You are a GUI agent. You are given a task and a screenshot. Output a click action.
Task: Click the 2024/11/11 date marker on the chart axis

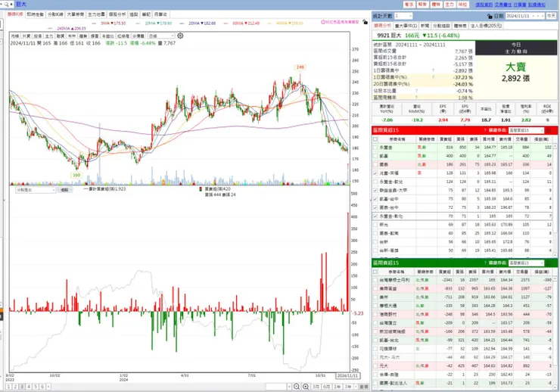[x=347, y=375]
